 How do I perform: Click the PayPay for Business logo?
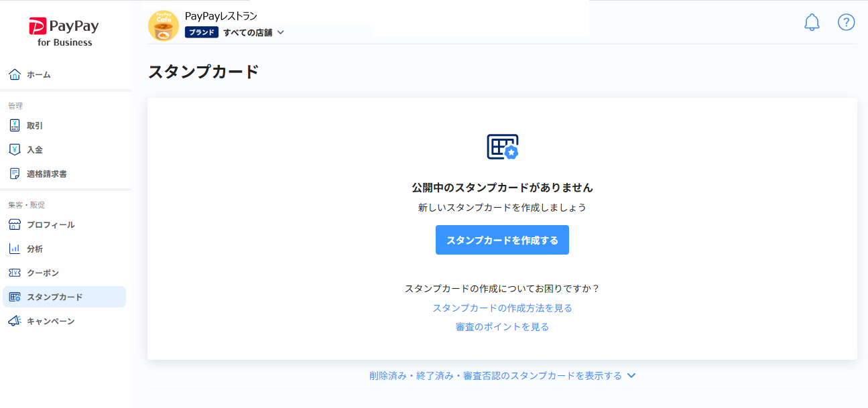(x=64, y=32)
